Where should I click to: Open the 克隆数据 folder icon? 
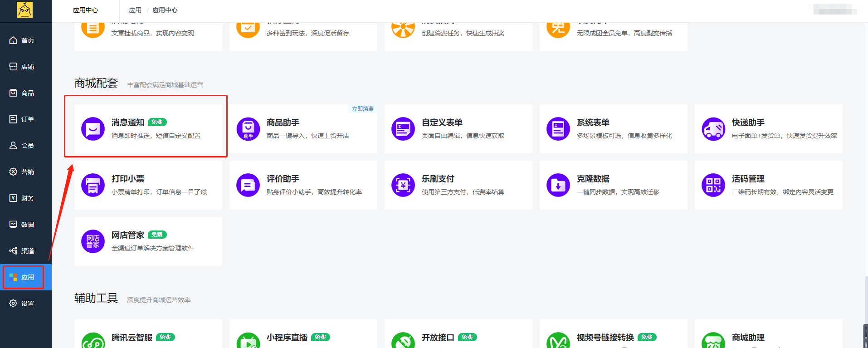pos(558,185)
